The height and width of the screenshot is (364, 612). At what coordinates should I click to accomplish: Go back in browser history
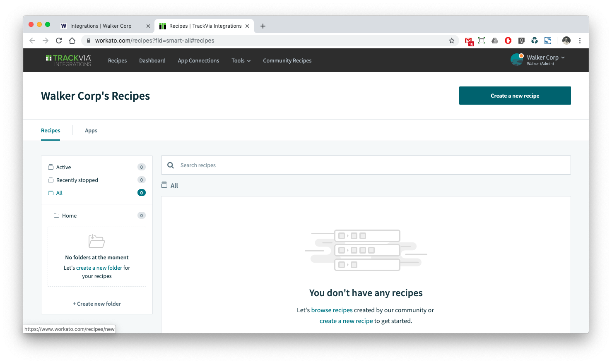pyautogui.click(x=32, y=41)
